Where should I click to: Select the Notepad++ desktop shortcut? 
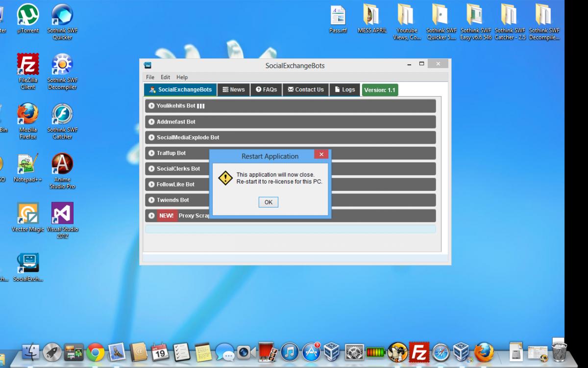(x=28, y=168)
